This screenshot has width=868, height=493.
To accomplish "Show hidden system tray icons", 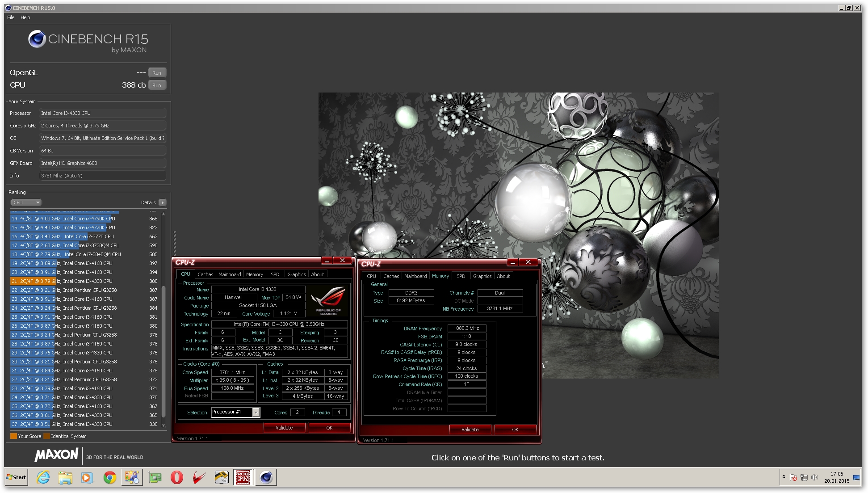I will pos(784,477).
